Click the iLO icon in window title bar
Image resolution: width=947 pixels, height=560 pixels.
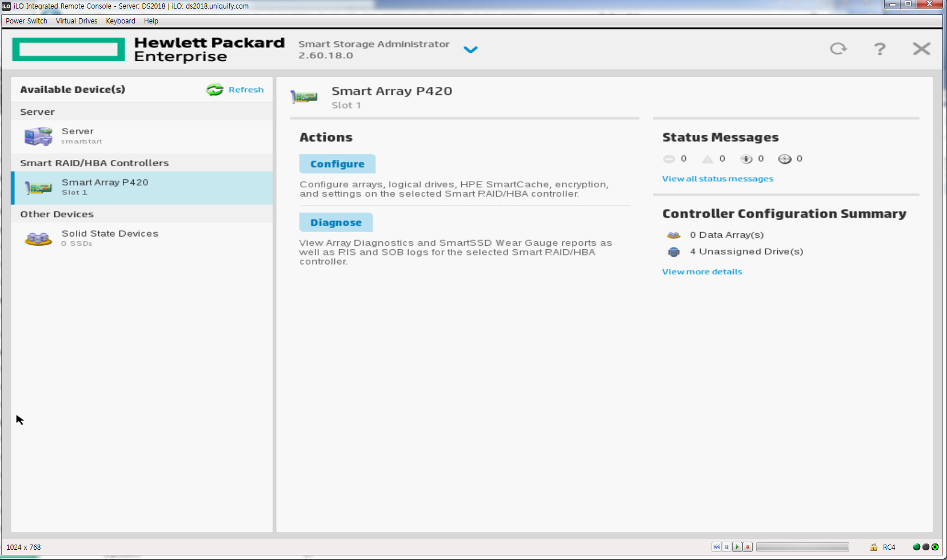(6, 6)
